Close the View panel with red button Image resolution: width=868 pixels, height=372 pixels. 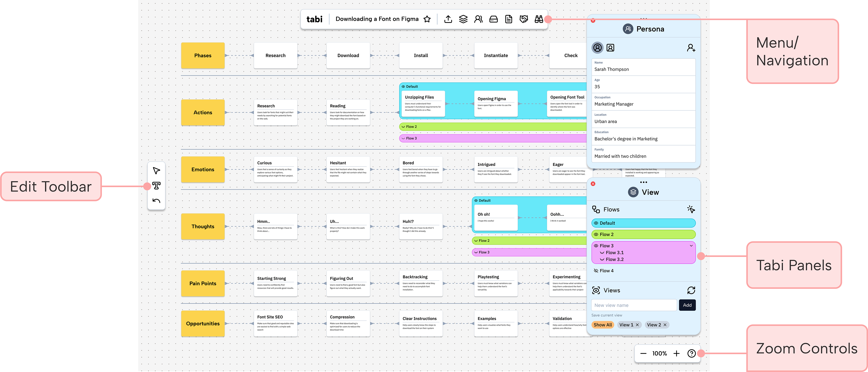tap(593, 184)
